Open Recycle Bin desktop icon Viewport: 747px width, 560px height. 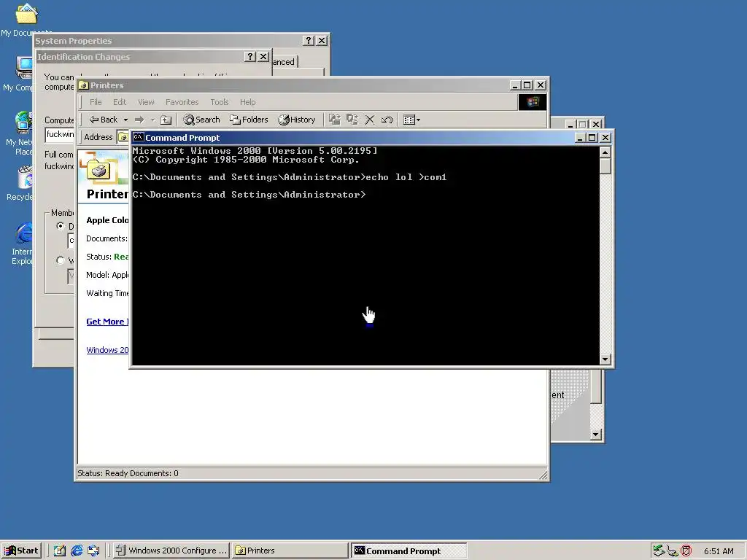(x=21, y=183)
